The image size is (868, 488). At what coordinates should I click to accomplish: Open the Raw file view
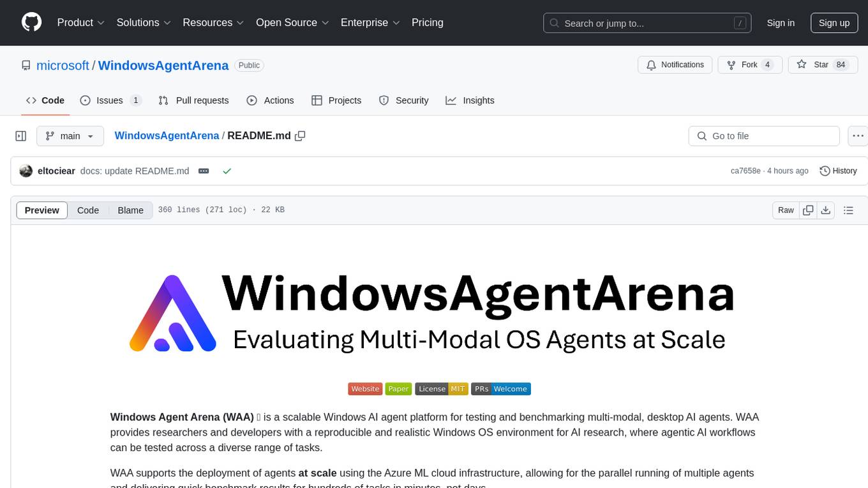pyautogui.click(x=786, y=210)
